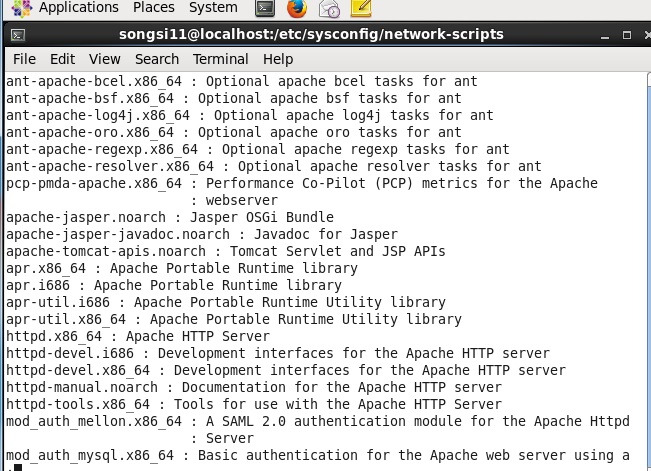Click 'A SAML 2.0 authentication module' text
This screenshot has height=471, width=651.
point(334,422)
